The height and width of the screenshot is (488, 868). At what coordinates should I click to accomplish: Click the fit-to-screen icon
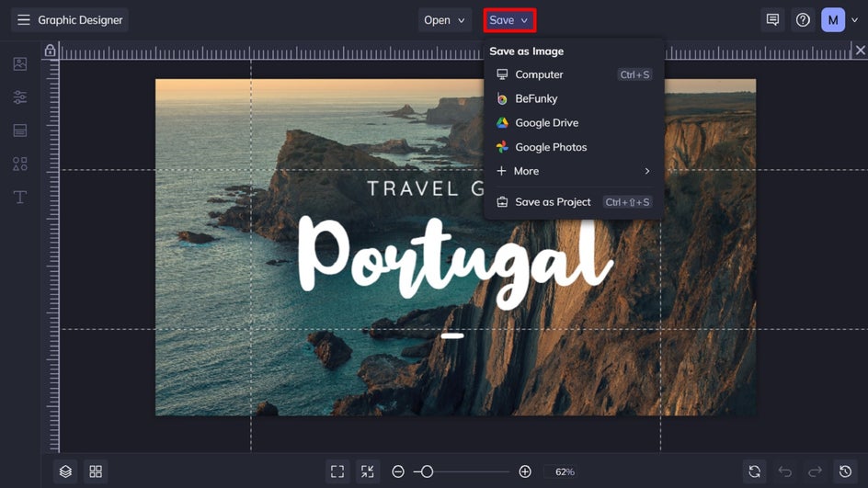pyautogui.click(x=337, y=471)
